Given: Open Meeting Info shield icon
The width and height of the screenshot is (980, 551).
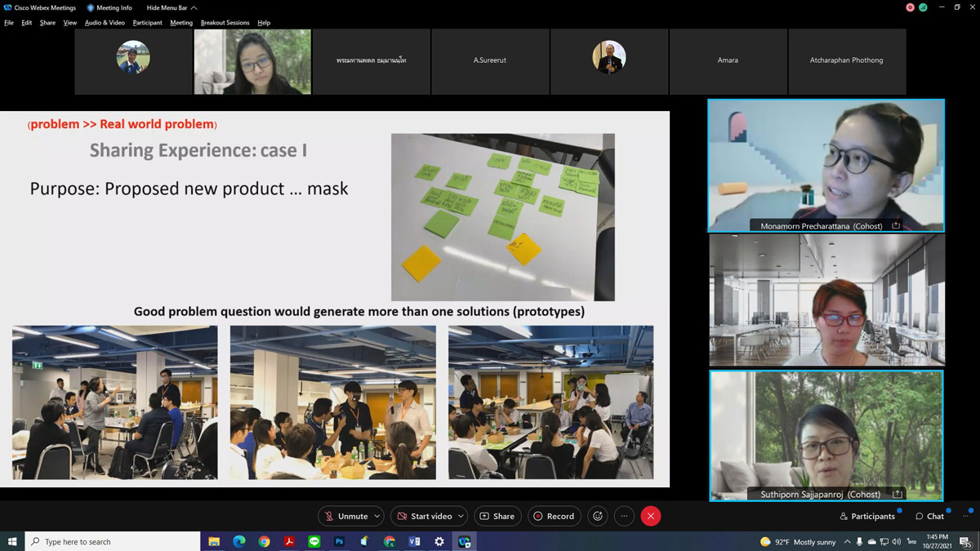Looking at the screenshot, I should point(91,7).
